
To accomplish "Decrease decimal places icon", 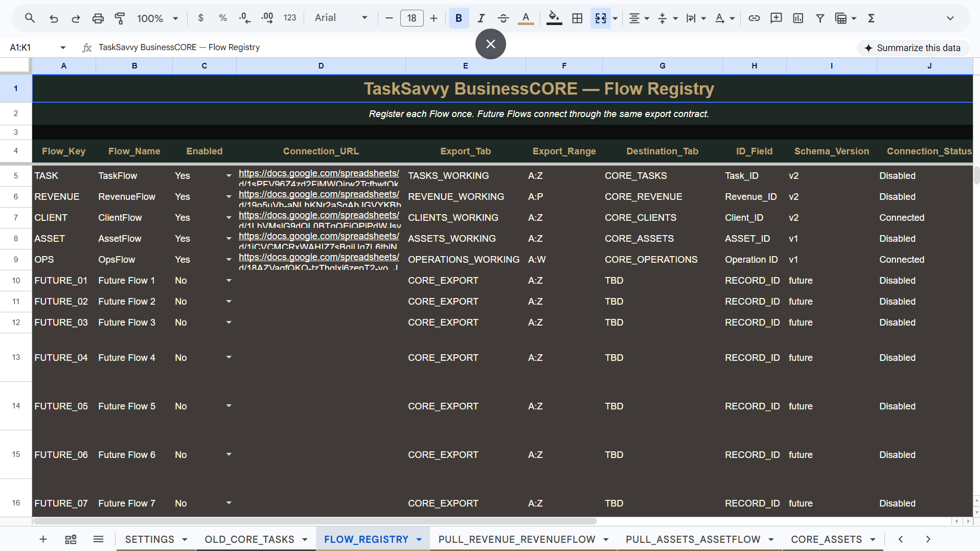I will [x=245, y=18].
